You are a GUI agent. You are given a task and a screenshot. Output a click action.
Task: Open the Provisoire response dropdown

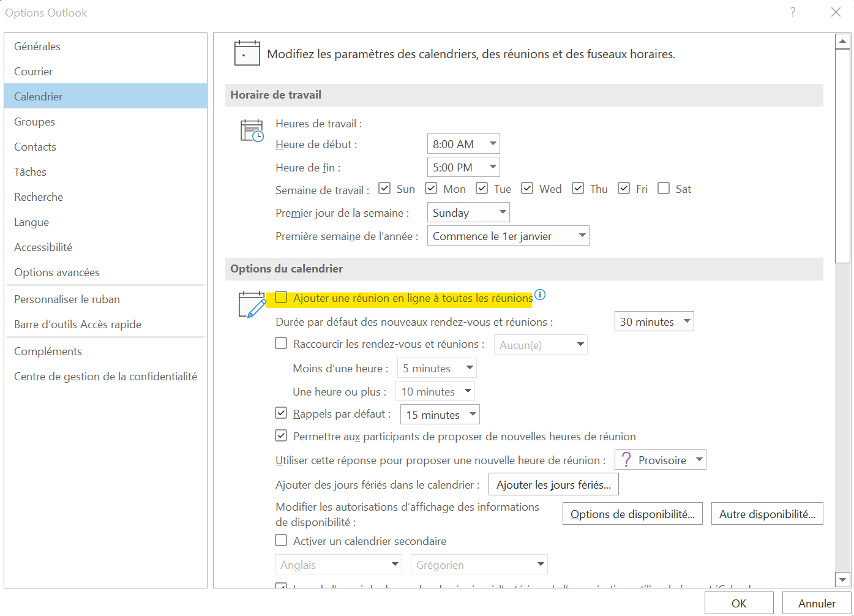[x=661, y=460]
